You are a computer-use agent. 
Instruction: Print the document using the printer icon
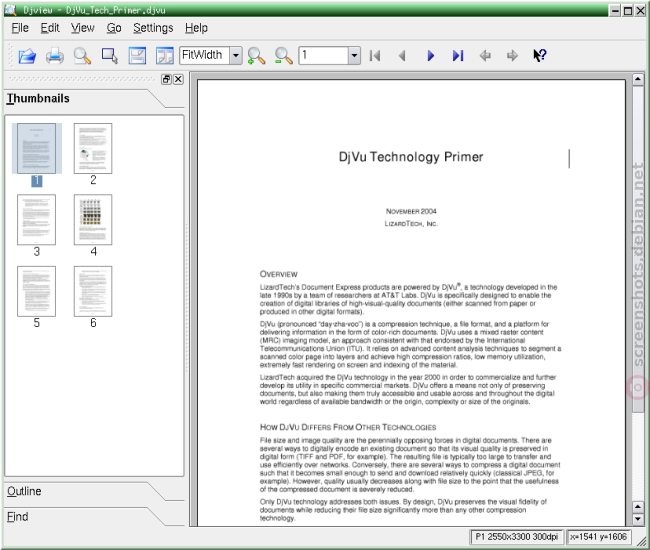point(55,56)
